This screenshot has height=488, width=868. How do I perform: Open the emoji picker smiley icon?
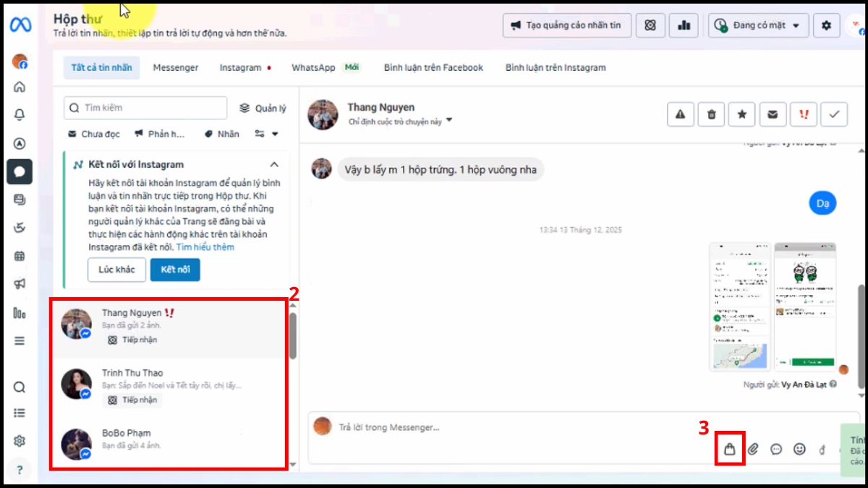click(799, 449)
